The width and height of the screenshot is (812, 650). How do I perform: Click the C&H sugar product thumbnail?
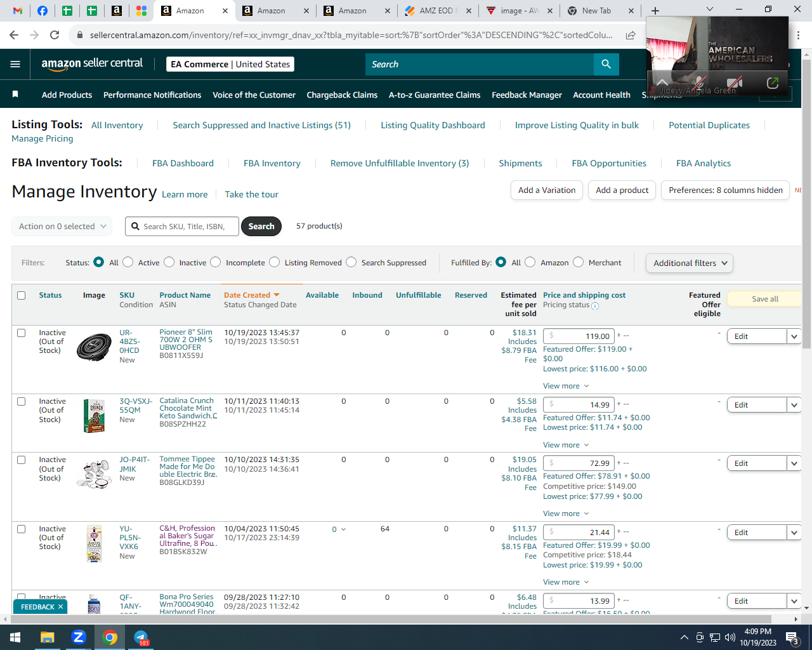click(x=94, y=544)
